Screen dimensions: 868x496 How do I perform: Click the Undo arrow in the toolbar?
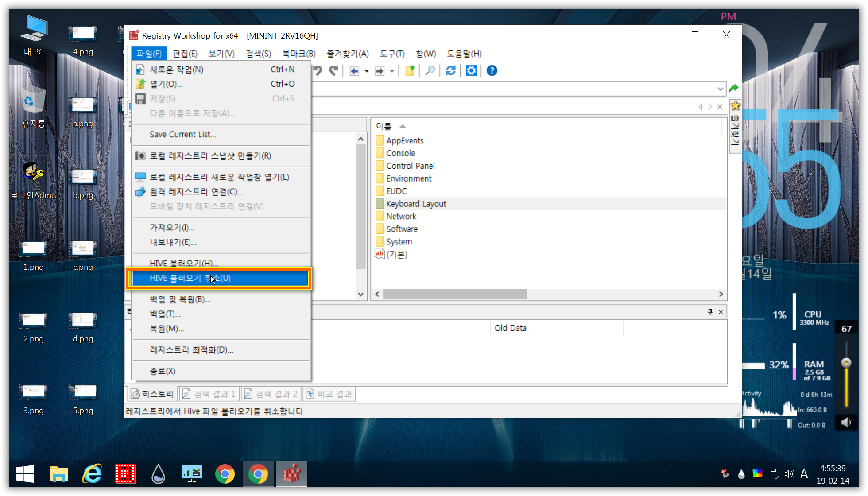pyautogui.click(x=317, y=71)
